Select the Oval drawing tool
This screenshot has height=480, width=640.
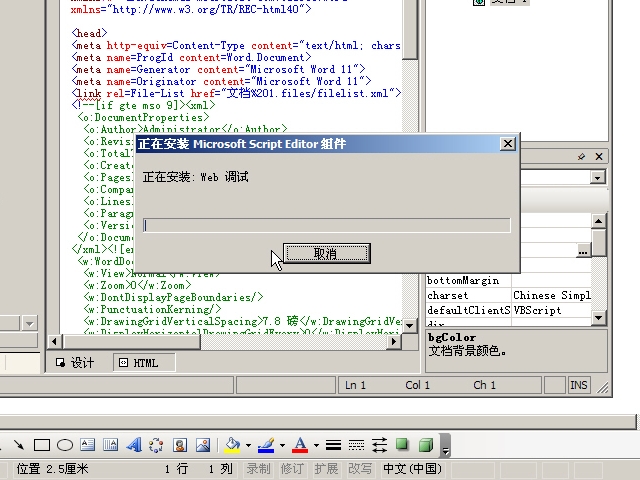click(x=65, y=445)
